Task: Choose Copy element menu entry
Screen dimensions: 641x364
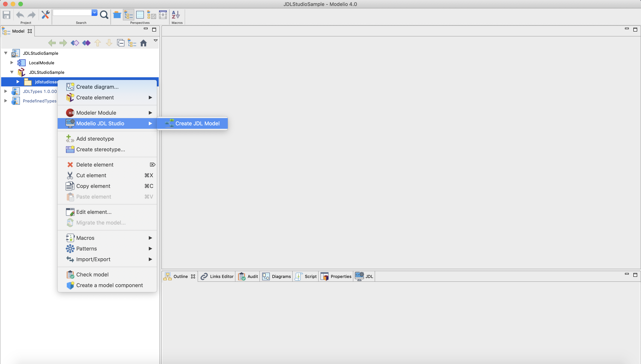Action: (x=107, y=186)
